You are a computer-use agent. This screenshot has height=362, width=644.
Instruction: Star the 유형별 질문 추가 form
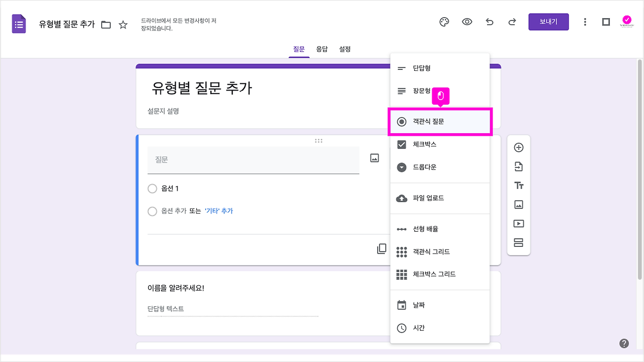123,24
